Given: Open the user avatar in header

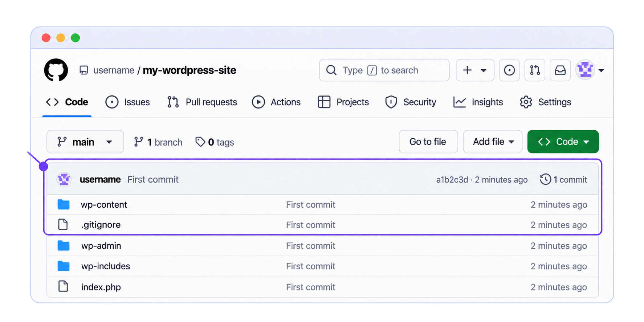Looking at the screenshot, I should tap(585, 70).
